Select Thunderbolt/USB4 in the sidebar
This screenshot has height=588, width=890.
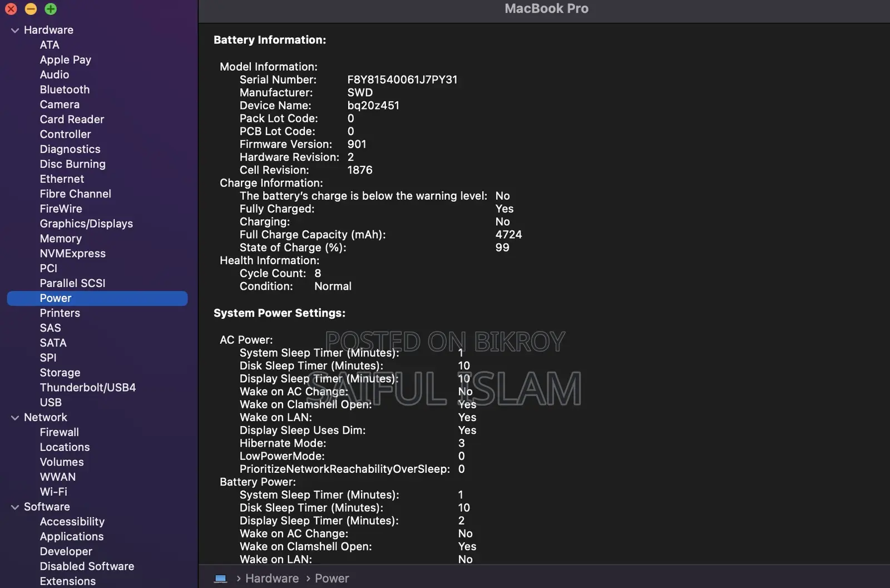(x=87, y=388)
